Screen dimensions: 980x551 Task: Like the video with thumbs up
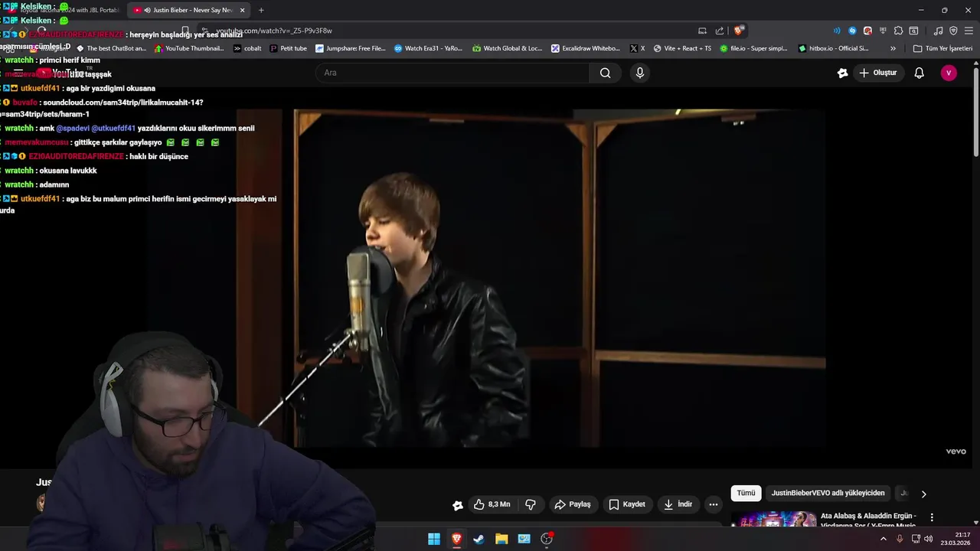click(492, 504)
